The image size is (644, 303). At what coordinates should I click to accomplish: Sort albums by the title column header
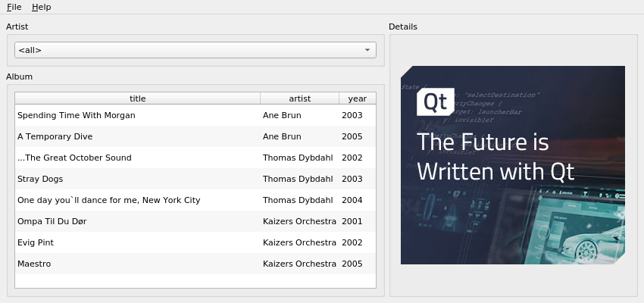click(137, 98)
